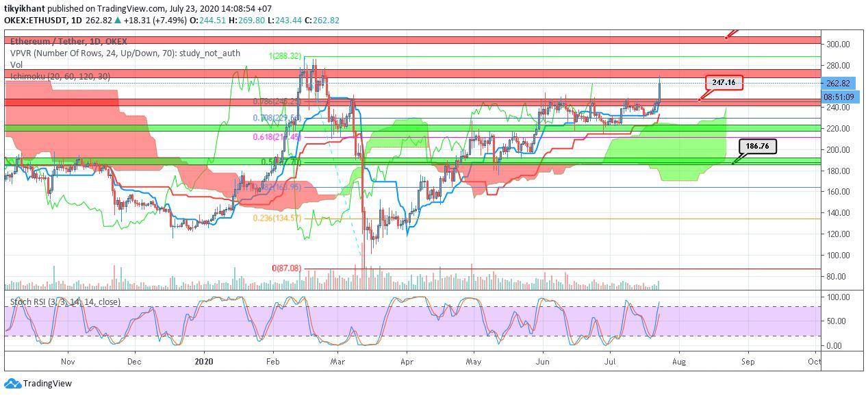868x396 pixels.
Task: Click the 186.76 price callout label
Action: point(758,146)
